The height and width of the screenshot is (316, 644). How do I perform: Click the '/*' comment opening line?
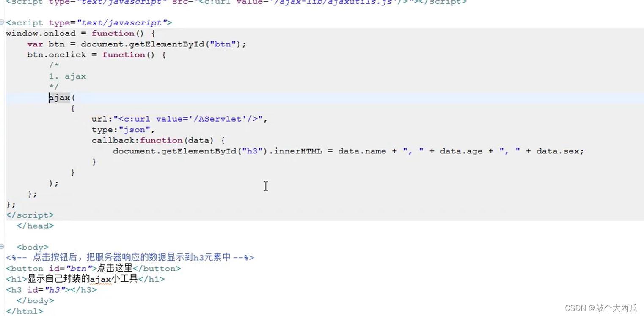click(x=54, y=65)
